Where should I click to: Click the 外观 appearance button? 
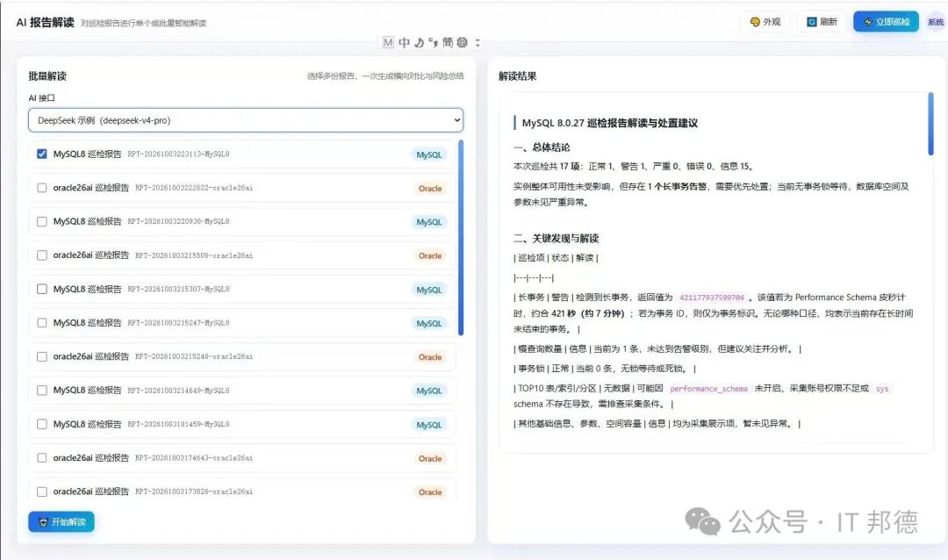(765, 22)
